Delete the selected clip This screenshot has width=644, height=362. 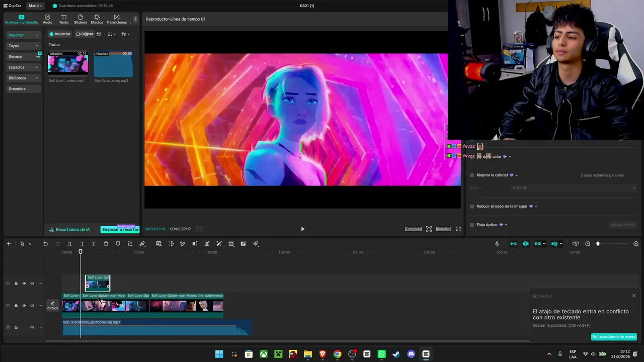click(106, 244)
